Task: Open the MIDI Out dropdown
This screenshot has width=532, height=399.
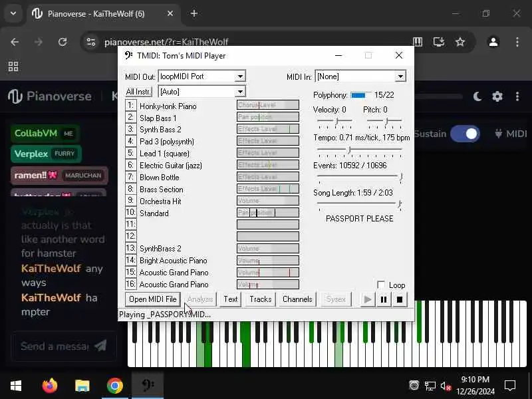Action: [x=240, y=76]
